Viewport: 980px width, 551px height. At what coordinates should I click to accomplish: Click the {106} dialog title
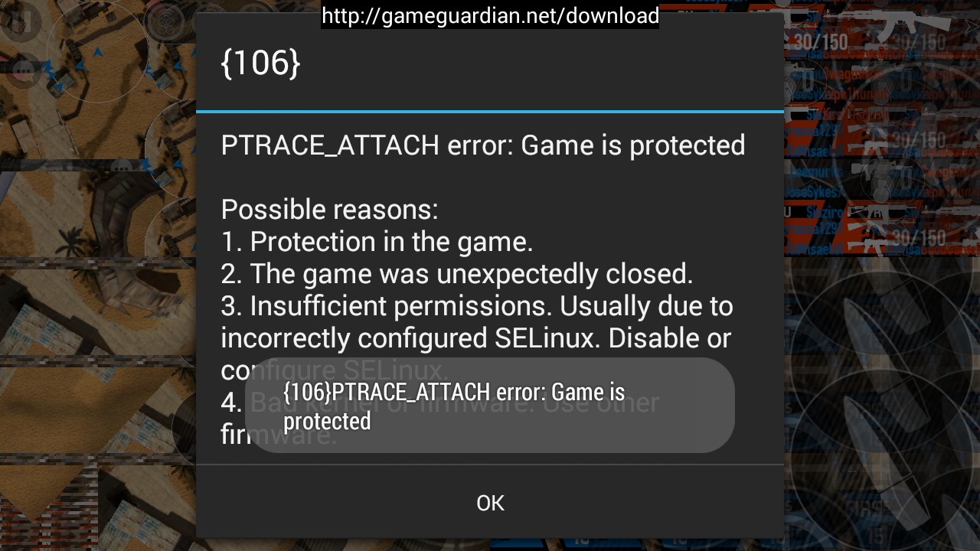[260, 63]
